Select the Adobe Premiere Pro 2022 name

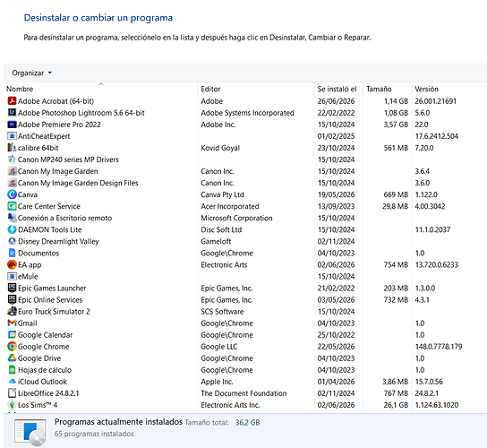pos(59,125)
